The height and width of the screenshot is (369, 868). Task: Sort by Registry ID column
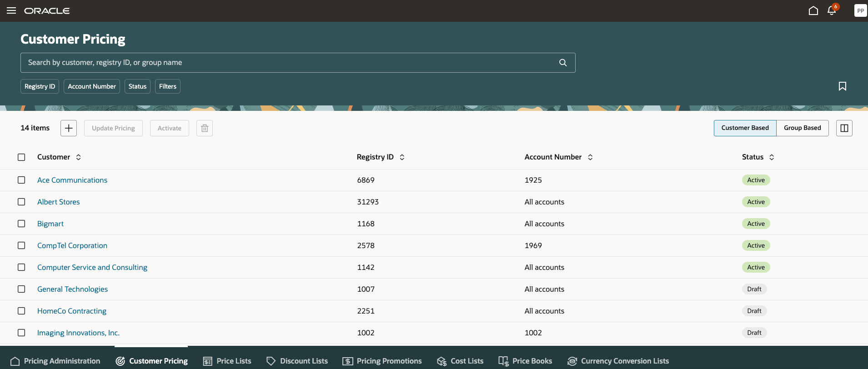tap(402, 157)
